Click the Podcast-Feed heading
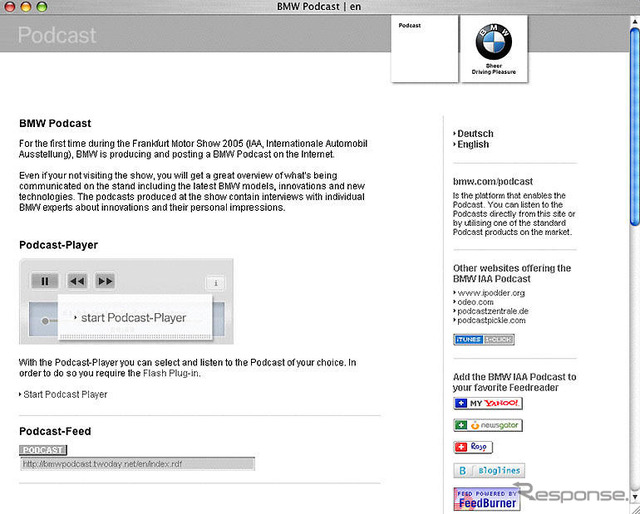Image resolution: width=640 pixels, height=514 pixels. [x=55, y=431]
